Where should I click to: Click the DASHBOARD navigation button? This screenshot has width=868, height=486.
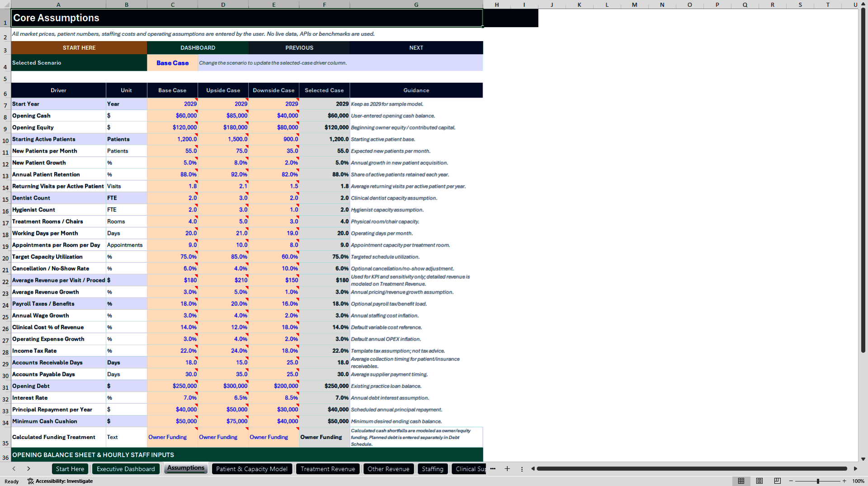tap(198, 48)
